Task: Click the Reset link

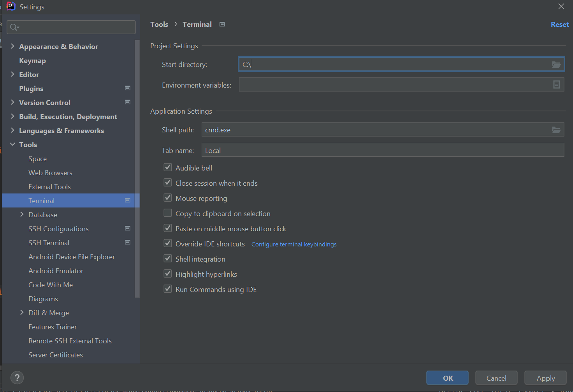Action: (559, 24)
